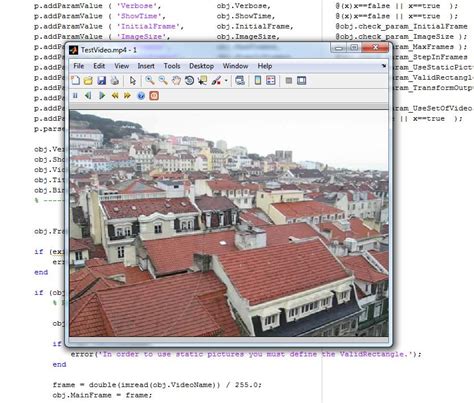
Task: Open the Window menu
Action: (235, 66)
